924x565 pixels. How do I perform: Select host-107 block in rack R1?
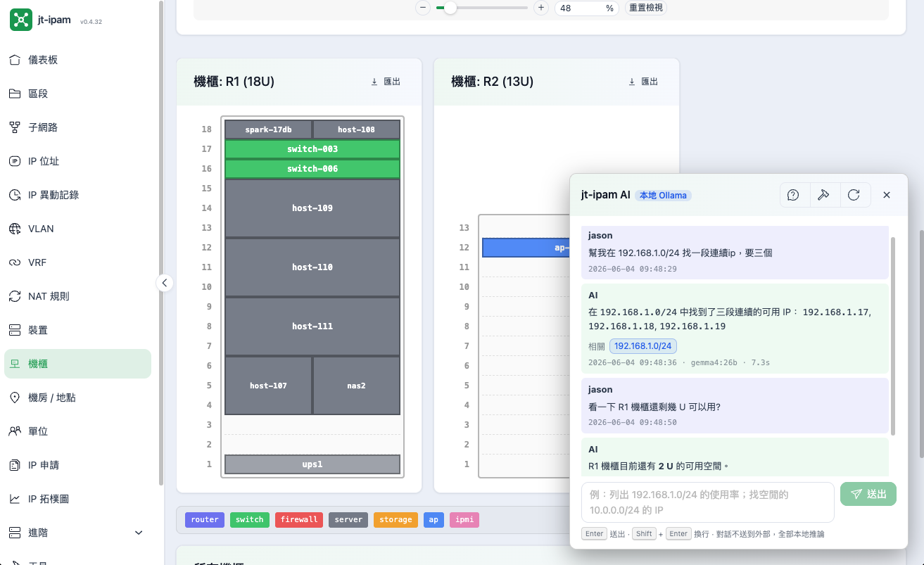[x=268, y=386]
